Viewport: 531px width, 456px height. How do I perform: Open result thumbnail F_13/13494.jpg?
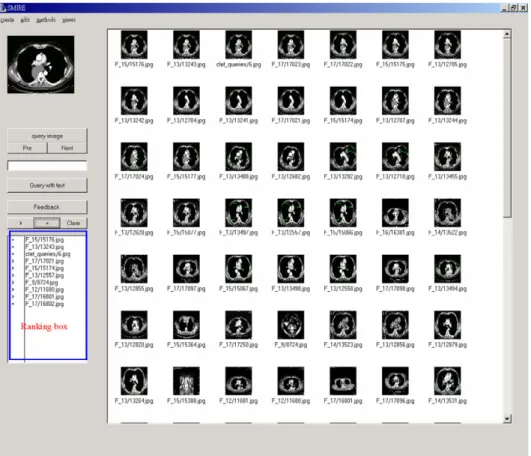447,269
